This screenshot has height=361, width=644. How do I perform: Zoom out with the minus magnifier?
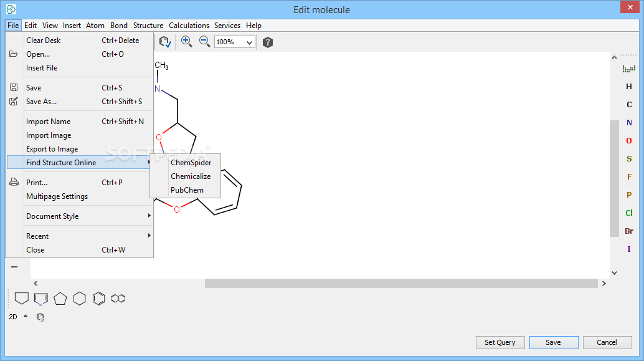pos(204,42)
